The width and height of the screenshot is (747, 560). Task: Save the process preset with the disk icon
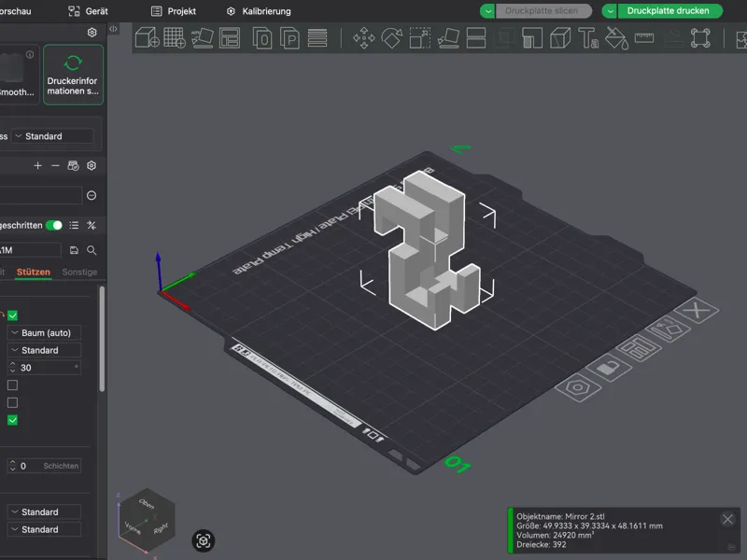point(74,250)
